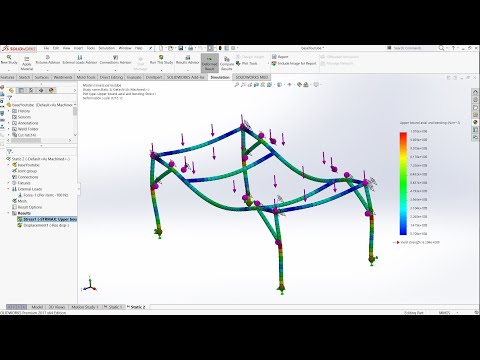Click the Print icon in title toolbar
Screen dimensions: 480x360
pyautogui.click(x=190, y=48)
